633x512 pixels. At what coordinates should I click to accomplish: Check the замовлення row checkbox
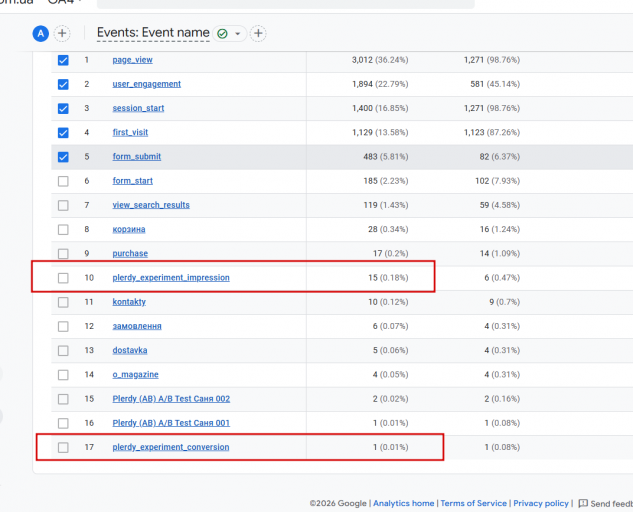click(x=63, y=327)
